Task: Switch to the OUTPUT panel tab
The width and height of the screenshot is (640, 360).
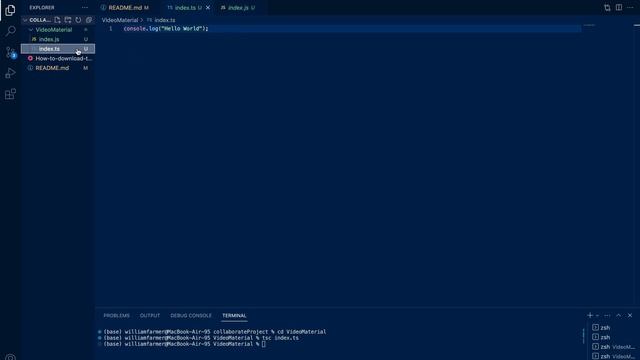Action: pos(150,316)
